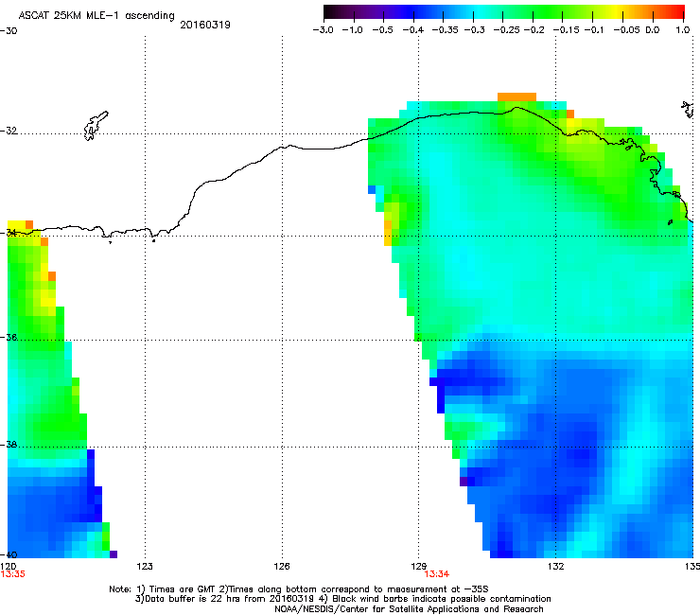Click the purple data cell near longitude 130
700x615 pixels.
(x=464, y=482)
